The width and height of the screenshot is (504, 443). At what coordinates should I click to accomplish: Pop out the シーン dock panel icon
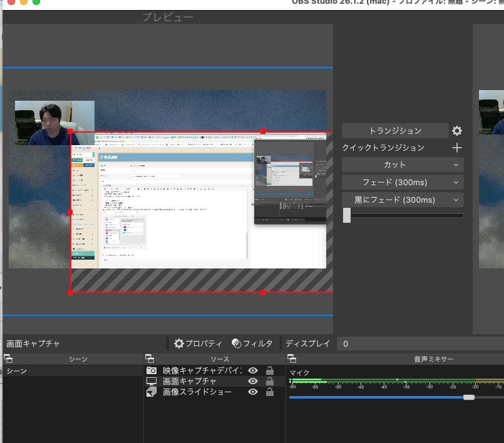pos(8,359)
